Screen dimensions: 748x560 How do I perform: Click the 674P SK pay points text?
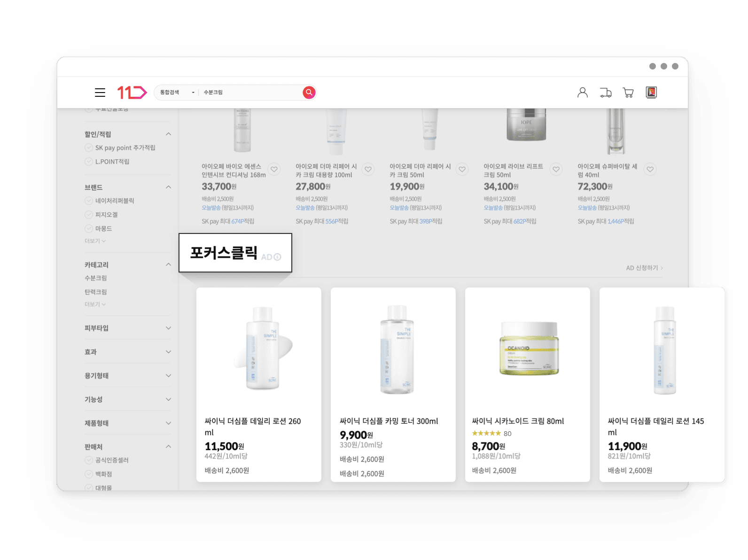tap(238, 221)
